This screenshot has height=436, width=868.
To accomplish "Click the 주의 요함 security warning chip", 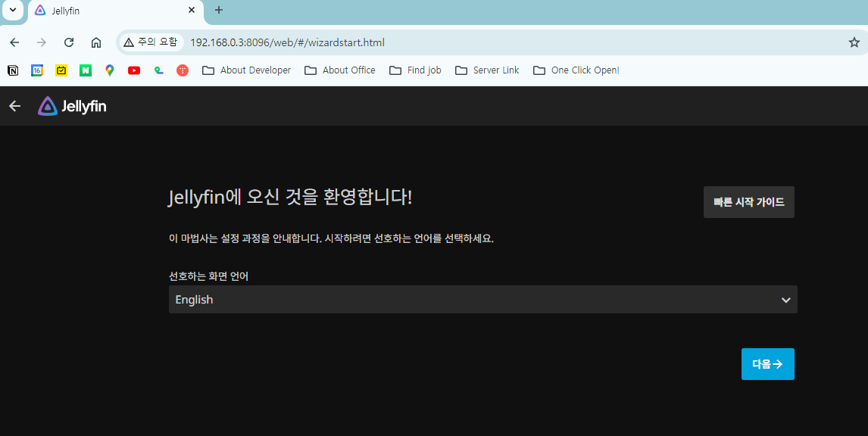I will click(x=151, y=42).
